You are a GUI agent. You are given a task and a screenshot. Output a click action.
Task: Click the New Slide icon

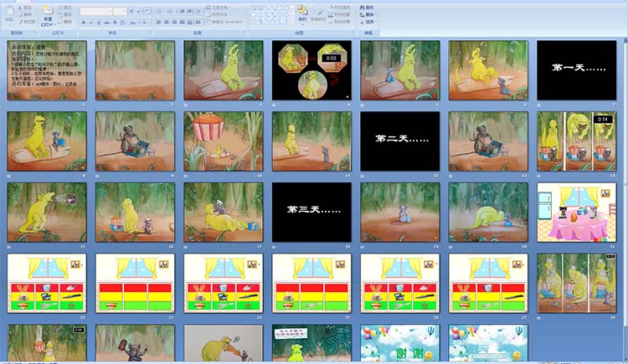tap(49, 10)
